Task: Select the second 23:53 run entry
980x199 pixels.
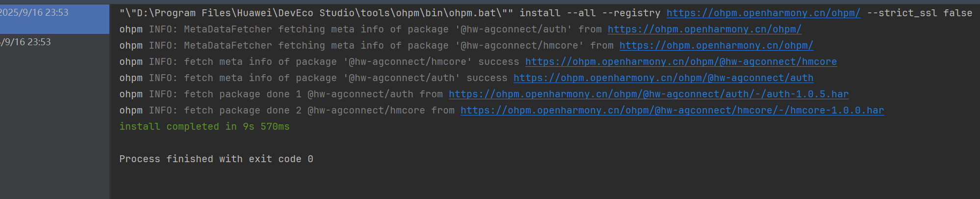Action: coord(27,42)
